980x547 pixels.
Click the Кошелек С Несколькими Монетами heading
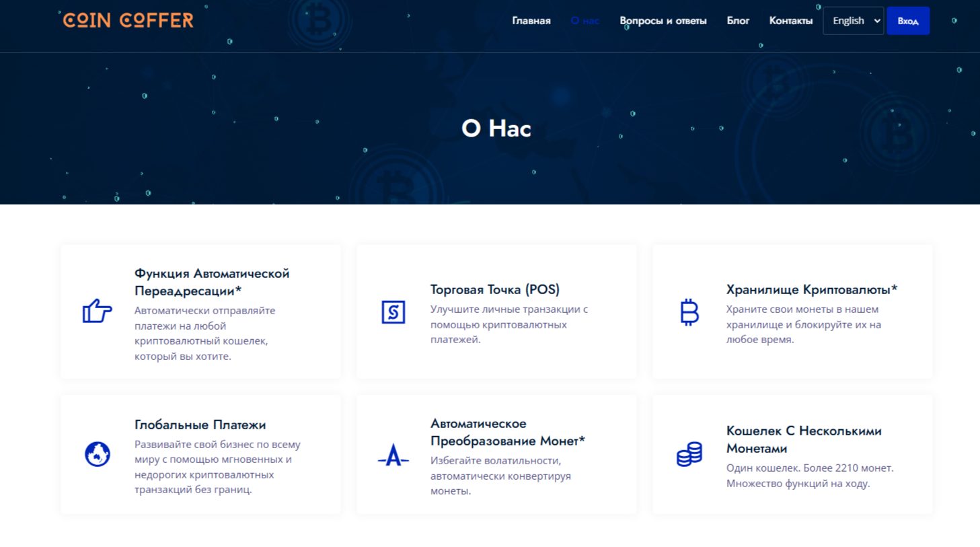(x=803, y=439)
